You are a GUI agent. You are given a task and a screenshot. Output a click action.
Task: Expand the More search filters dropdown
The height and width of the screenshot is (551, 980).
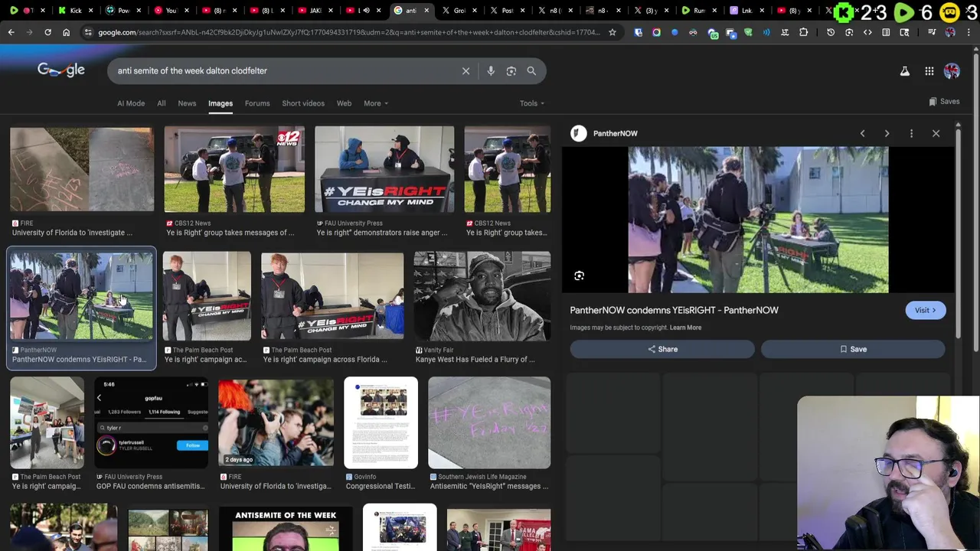pos(376,103)
